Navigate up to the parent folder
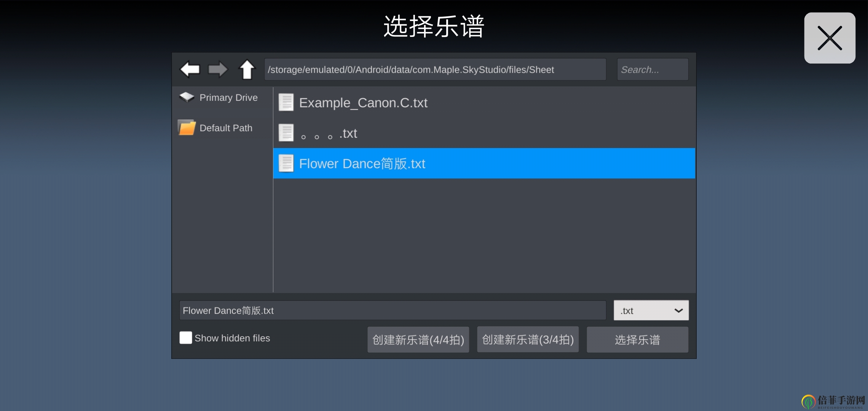The height and width of the screenshot is (411, 868). coord(247,69)
